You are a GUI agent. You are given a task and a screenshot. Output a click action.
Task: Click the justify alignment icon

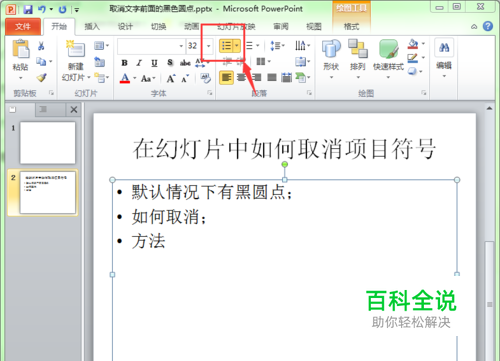coord(272,78)
